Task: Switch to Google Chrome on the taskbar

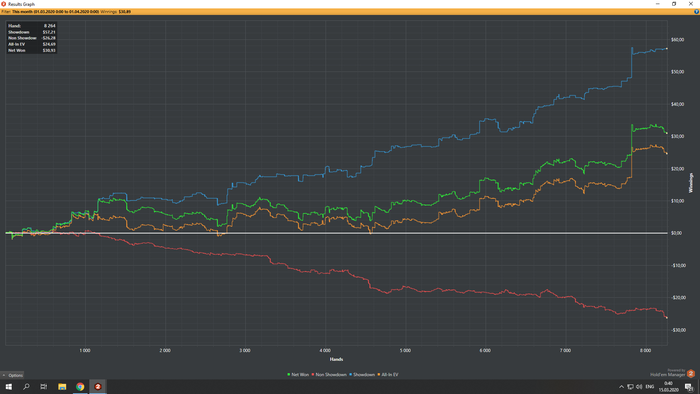Action: (80, 387)
